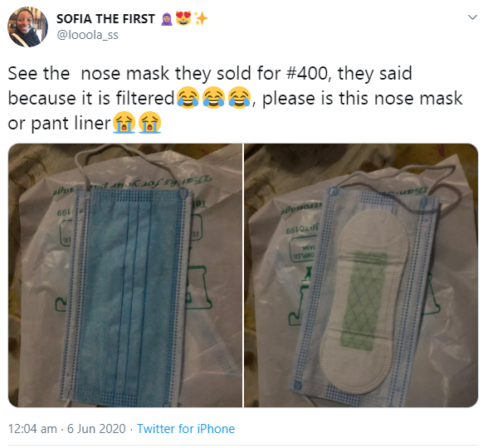Image resolution: width=483 pixels, height=448 pixels.
Task: Click the green pad in right photo
Action: (x=364, y=301)
